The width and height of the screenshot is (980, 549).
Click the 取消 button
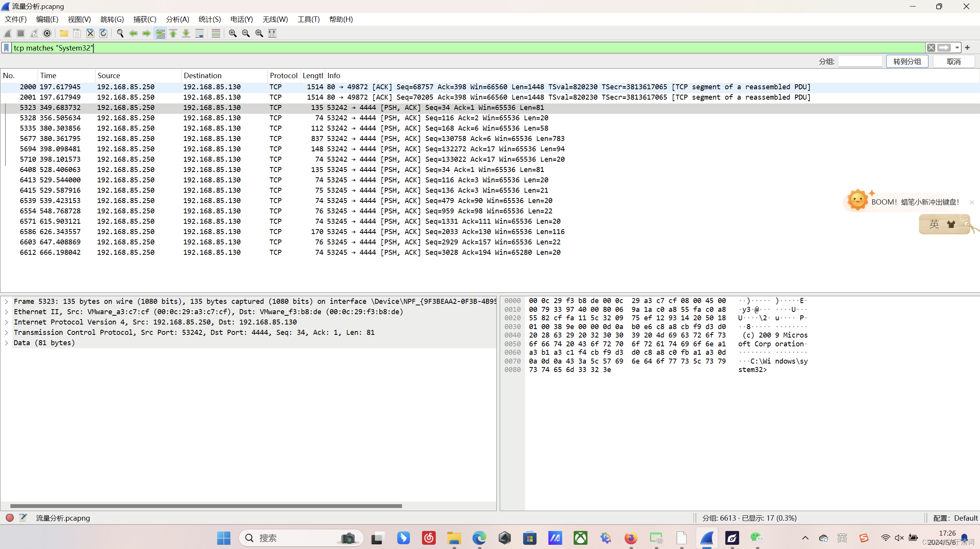954,61
